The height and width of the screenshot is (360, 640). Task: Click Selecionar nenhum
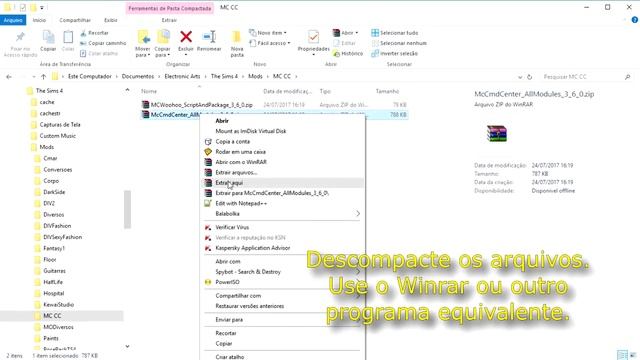tap(399, 43)
